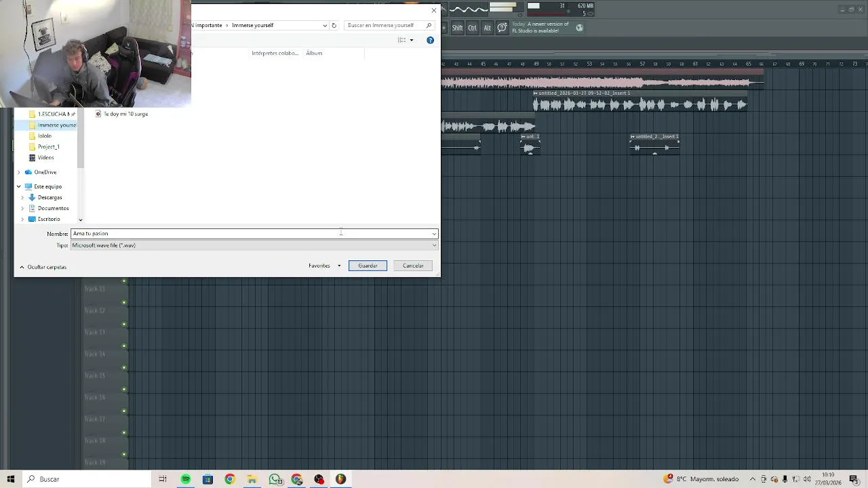This screenshot has width=868, height=488.
Task: Click the globe icon in FL Studio news
Action: click(x=579, y=28)
